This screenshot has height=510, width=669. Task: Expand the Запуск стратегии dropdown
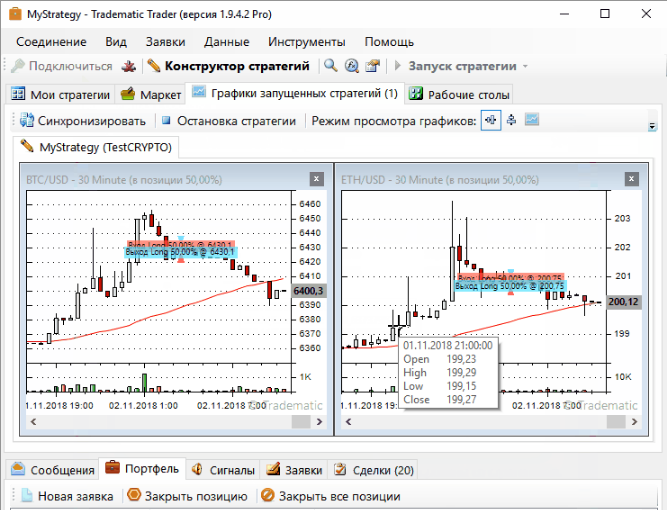[525, 66]
